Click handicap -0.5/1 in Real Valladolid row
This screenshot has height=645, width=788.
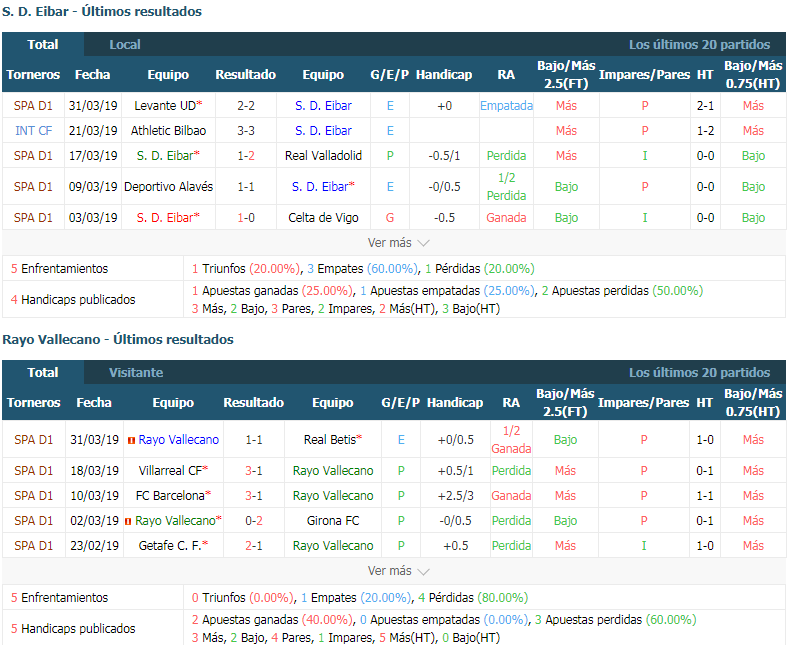(444, 156)
